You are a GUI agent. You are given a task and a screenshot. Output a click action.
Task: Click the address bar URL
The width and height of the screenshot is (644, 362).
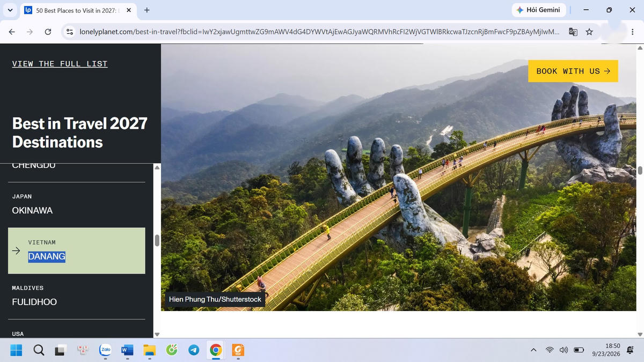click(x=319, y=32)
